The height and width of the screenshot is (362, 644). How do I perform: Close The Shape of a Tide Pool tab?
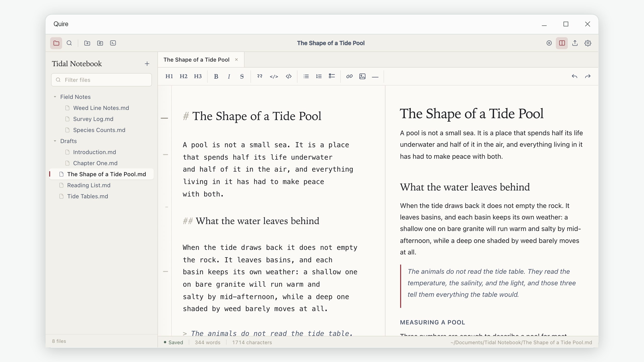236,60
